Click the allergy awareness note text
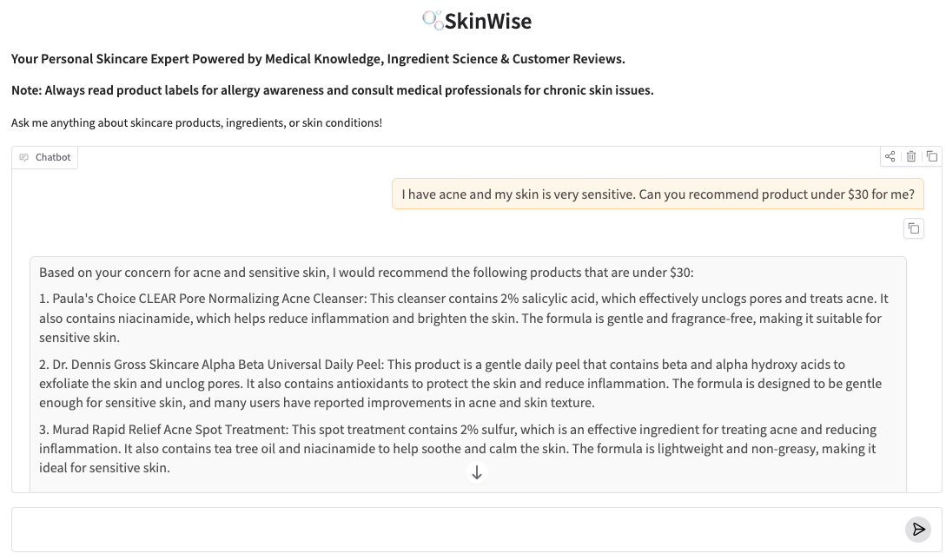 pos(332,90)
